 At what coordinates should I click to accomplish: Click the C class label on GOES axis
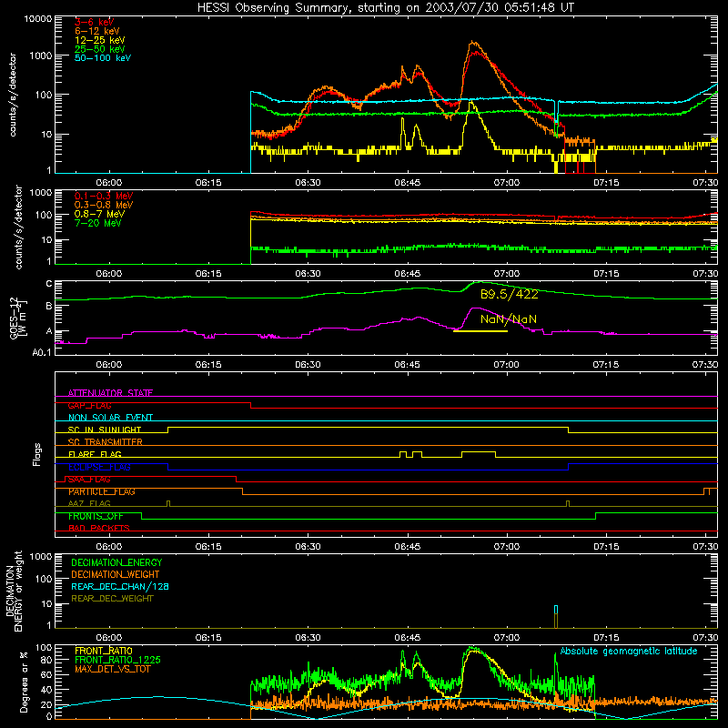[49, 284]
